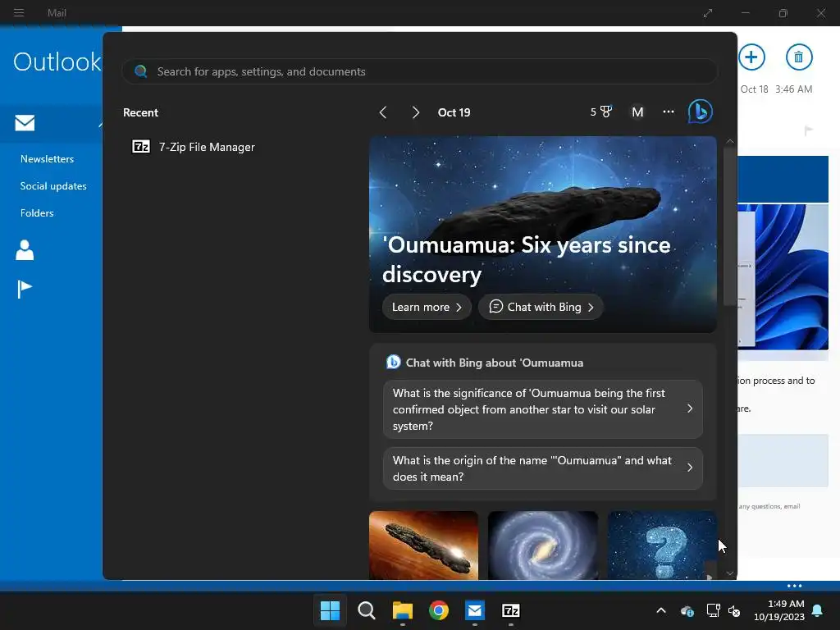Image resolution: width=840 pixels, height=630 pixels.
Task: Open the three-dot options in search panel
Action: coord(668,112)
